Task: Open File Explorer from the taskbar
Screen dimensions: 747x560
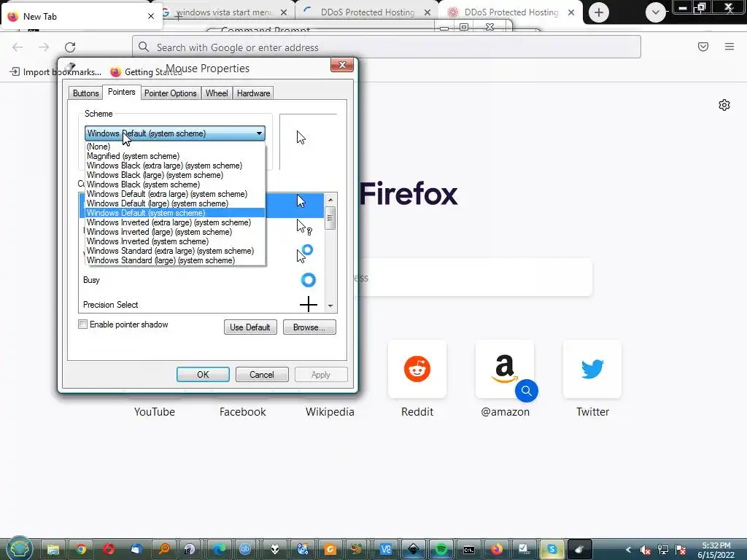Action: 53,550
